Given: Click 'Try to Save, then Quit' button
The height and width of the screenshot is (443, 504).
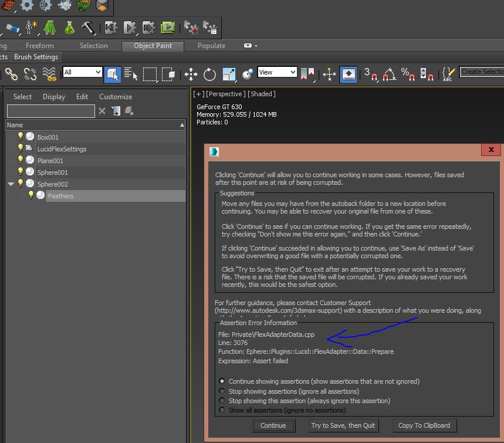Looking at the screenshot, I should click(343, 425).
